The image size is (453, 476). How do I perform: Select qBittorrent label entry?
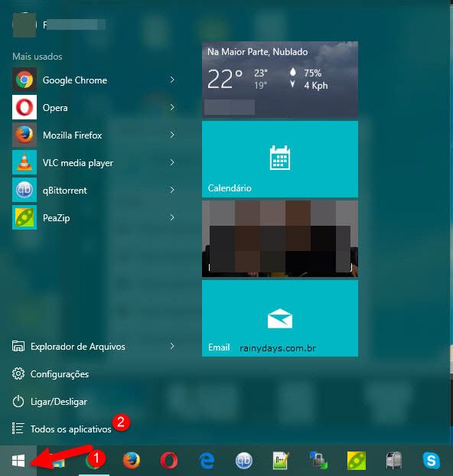click(65, 191)
